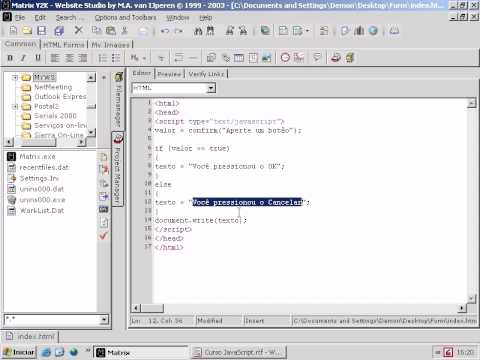This screenshot has height=360, width=480.
Task: Expand the Postal2 folder
Action: (15, 106)
